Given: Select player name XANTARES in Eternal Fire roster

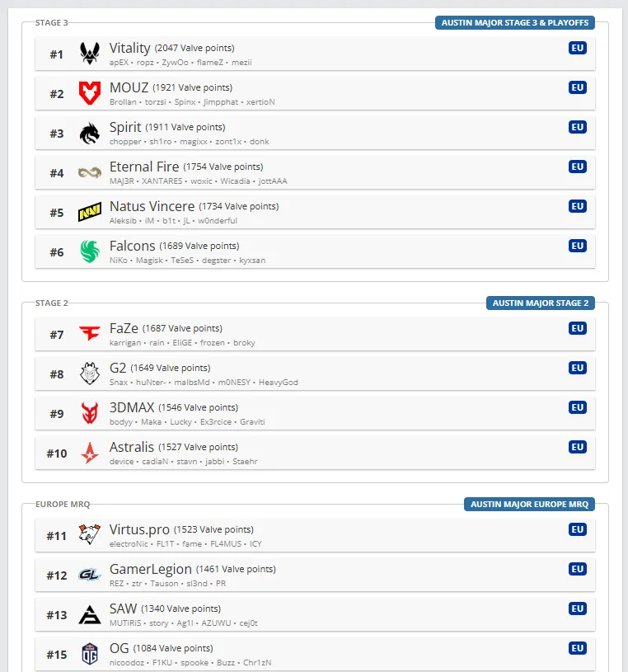Looking at the screenshot, I should click(162, 181).
